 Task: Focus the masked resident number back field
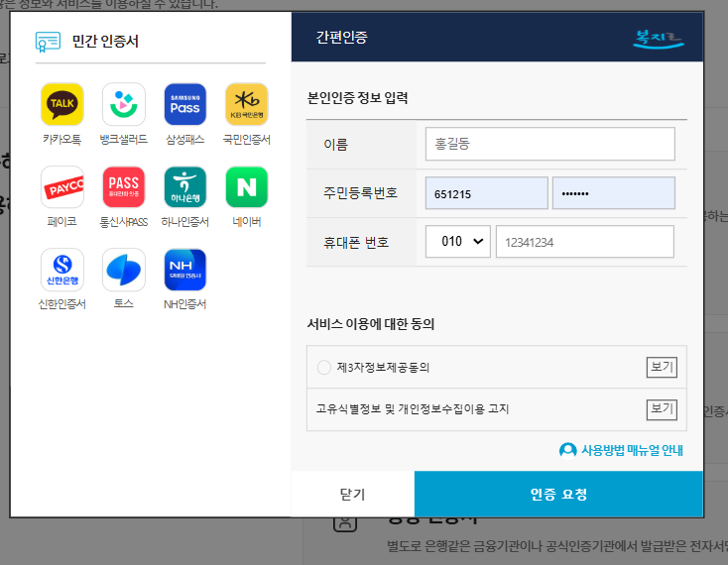tap(614, 193)
